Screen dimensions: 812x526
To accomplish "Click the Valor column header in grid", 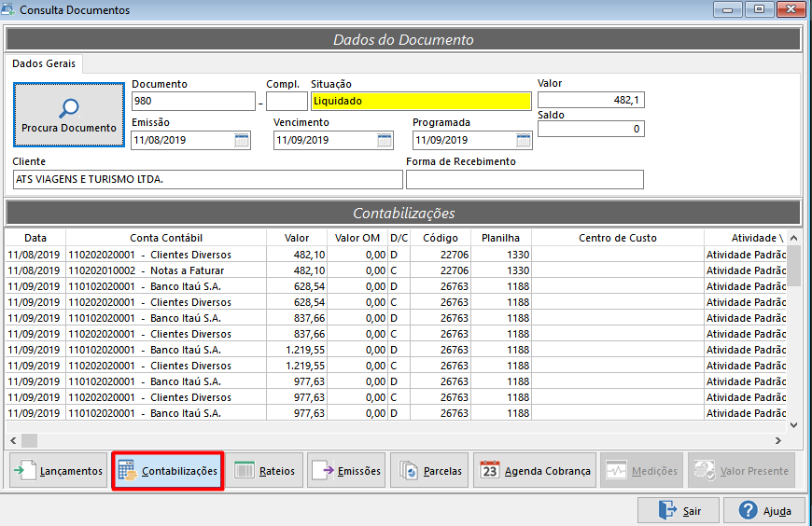I will click(x=297, y=238).
